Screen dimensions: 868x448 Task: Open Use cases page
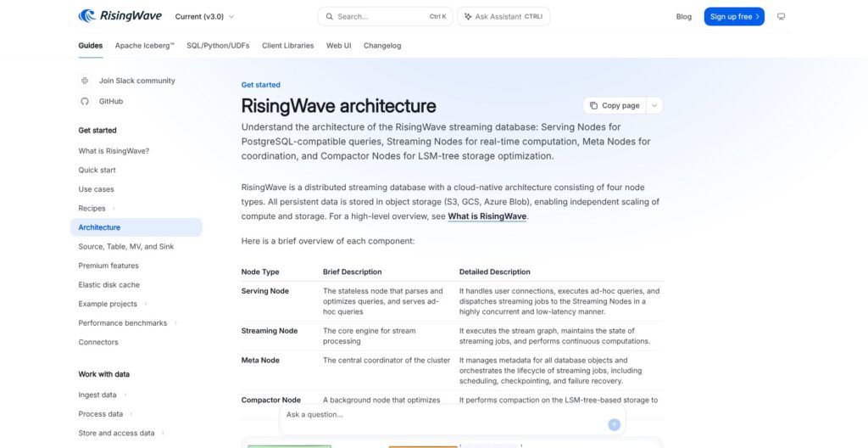[x=96, y=189]
